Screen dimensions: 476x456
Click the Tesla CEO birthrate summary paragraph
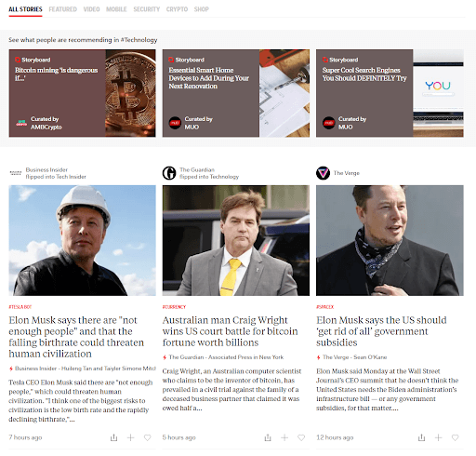point(81,401)
